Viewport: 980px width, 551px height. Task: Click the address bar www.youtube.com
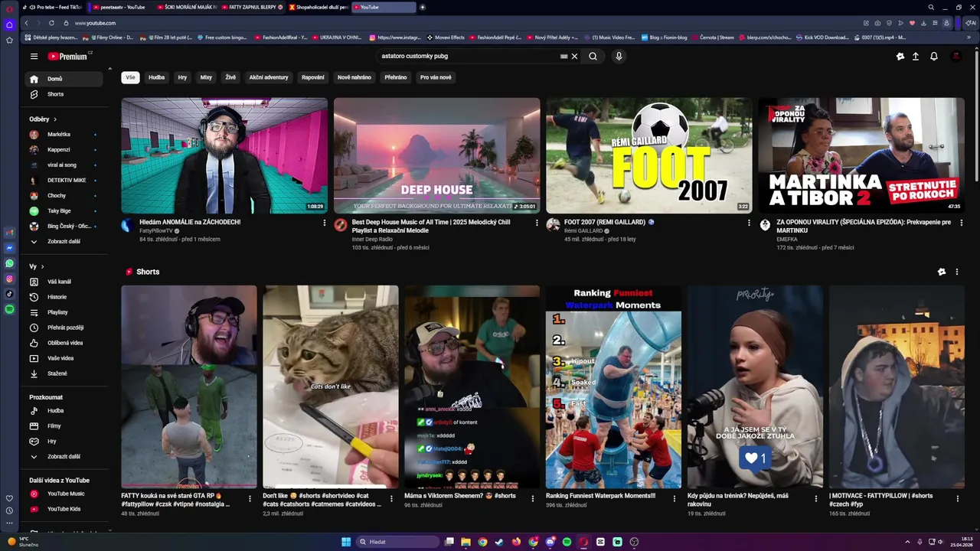95,23
